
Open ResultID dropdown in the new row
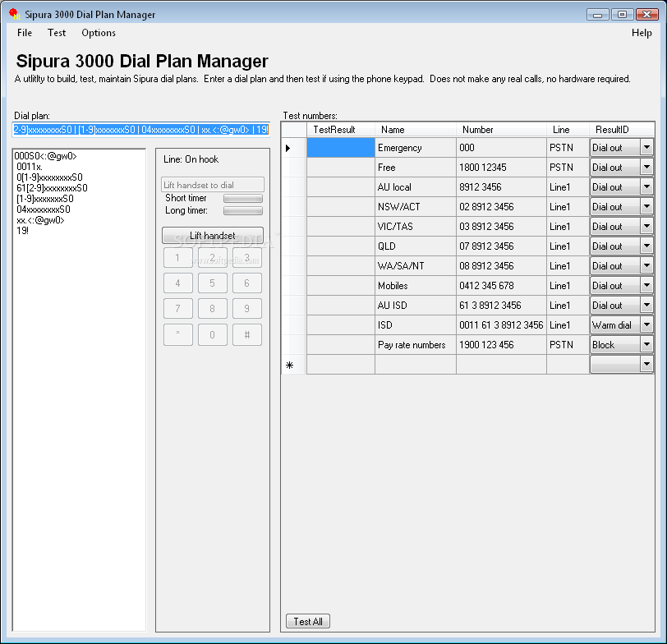[x=646, y=364]
